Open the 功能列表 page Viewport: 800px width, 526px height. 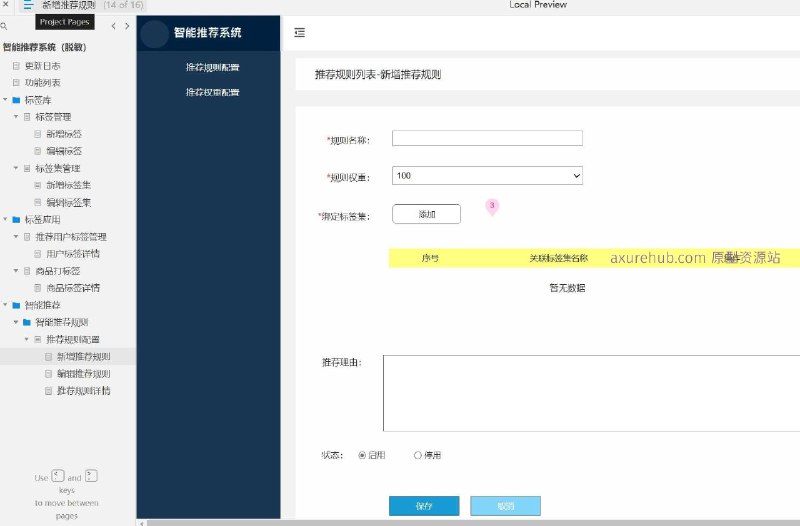tap(42, 83)
